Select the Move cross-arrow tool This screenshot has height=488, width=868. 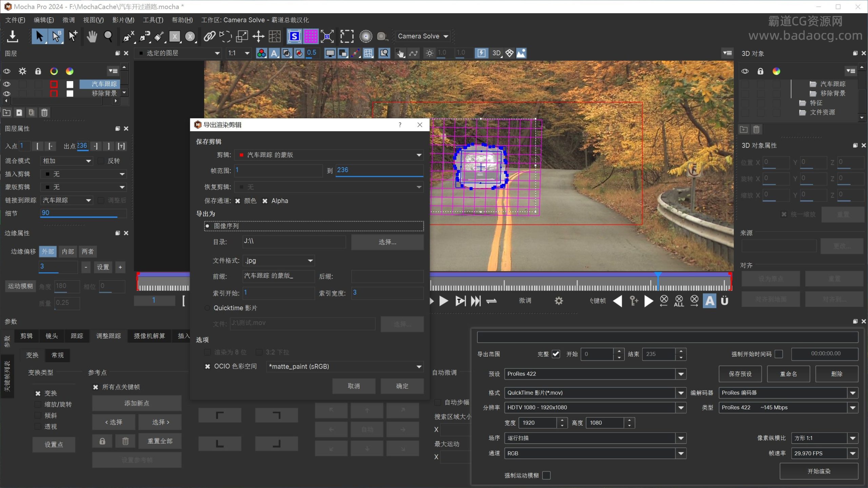(x=258, y=36)
